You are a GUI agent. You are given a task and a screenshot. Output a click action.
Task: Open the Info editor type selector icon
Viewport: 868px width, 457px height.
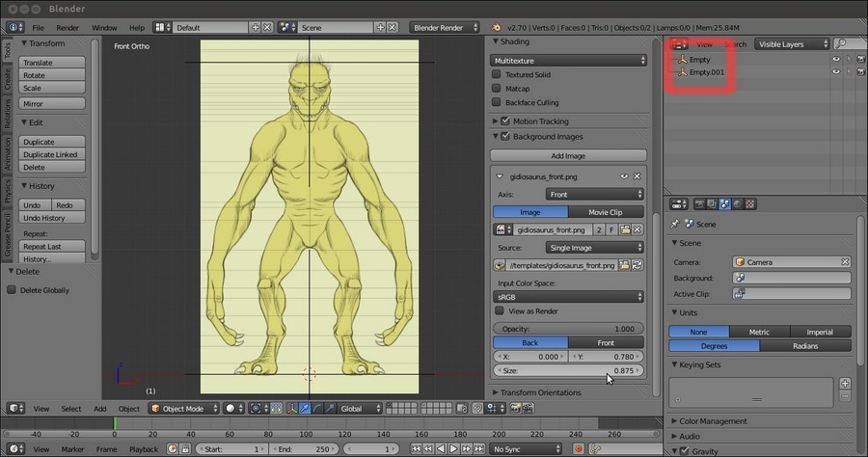pos(14,27)
